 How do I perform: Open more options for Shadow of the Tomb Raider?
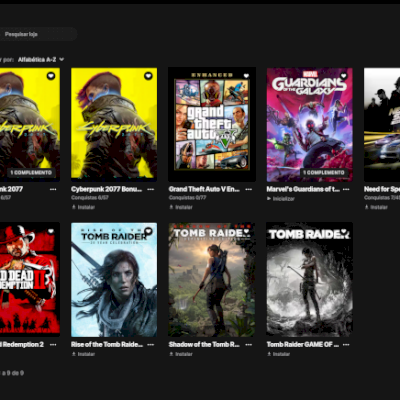coord(249,345)
